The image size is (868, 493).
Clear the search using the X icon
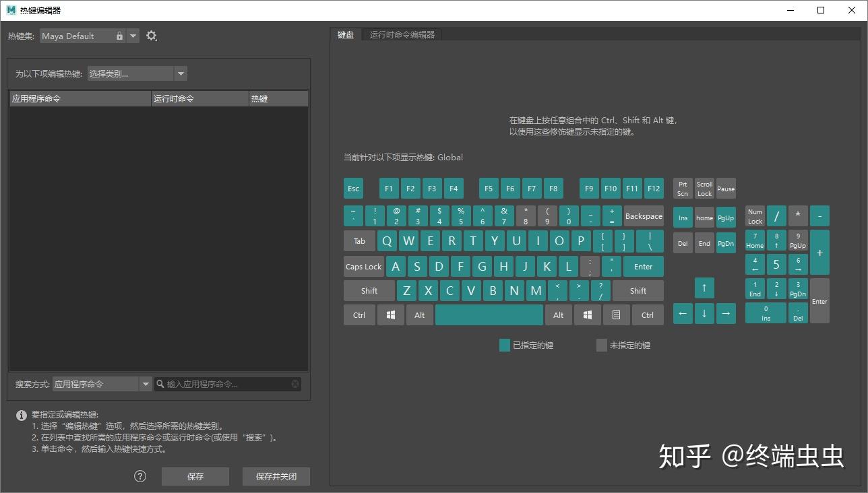click(x=295, y=383)
